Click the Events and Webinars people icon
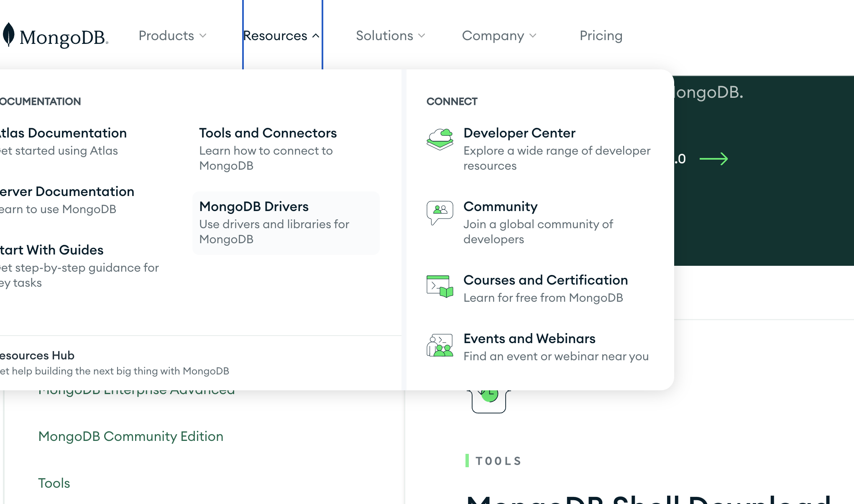 coord(440,345)
